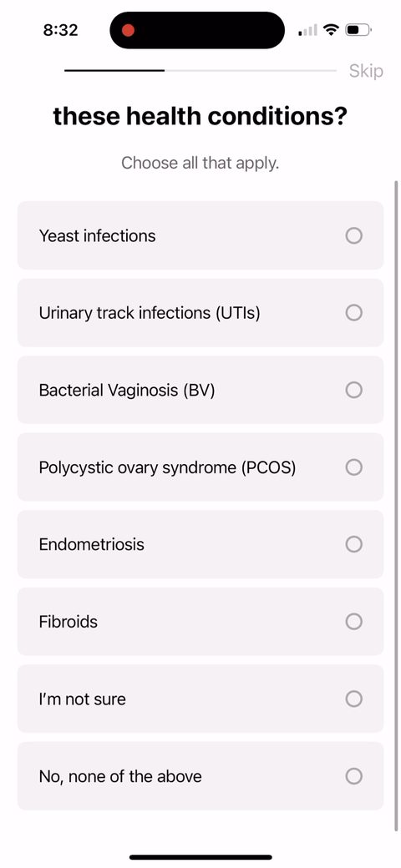Tick the Urinary track infections (UTIs) circle
The height and width of the screenshot is (868, 401).
coord(354,313)
